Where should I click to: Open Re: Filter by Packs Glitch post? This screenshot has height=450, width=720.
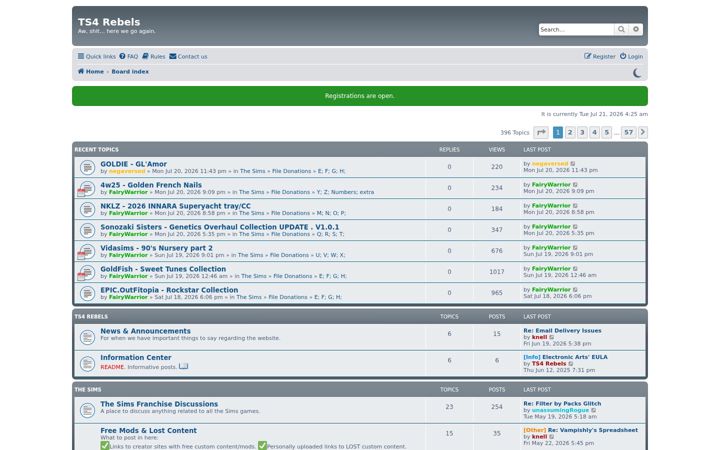click(x=562, y=404)
